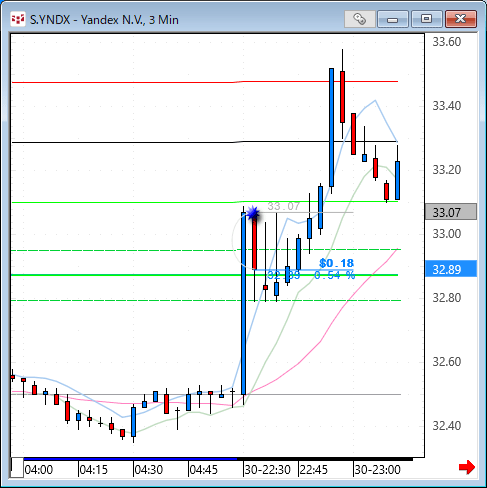Click the 32.80 price scale value

pyautogui.click(x=447, y=298)
